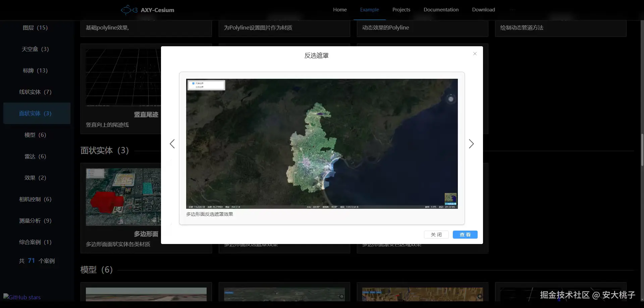Click the AXY-Cesium logo icon

129,10
